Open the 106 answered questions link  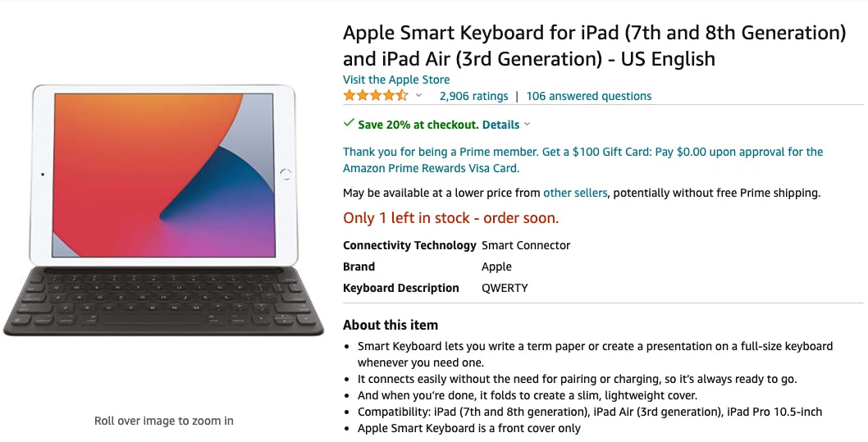tap(588, 96)
